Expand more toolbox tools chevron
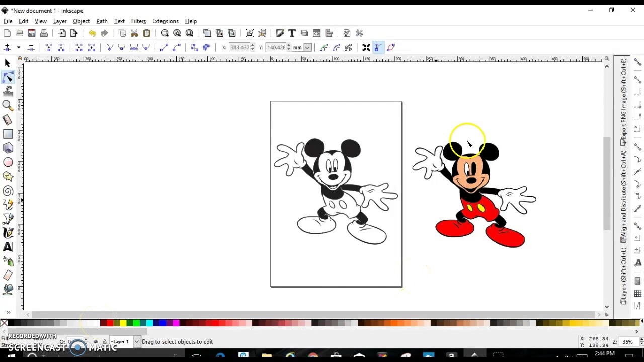Image resolution: width=644 pixels, height=362 pixels. [x=8, y=312]
